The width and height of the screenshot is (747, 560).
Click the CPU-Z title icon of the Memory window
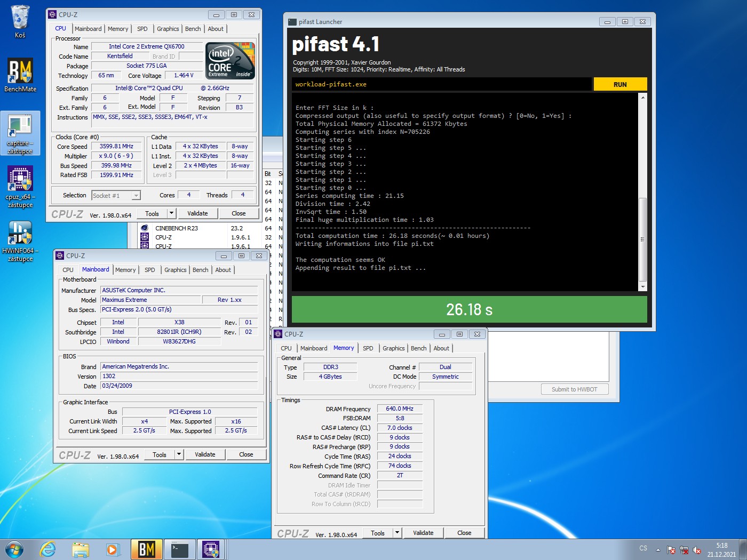pyautogui.click(x=278, y=334)
